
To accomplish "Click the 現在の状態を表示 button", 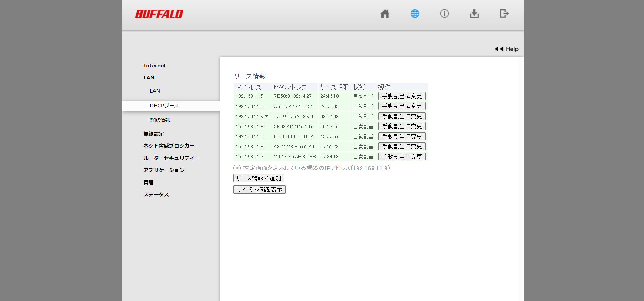I will (x=259, y=189).
